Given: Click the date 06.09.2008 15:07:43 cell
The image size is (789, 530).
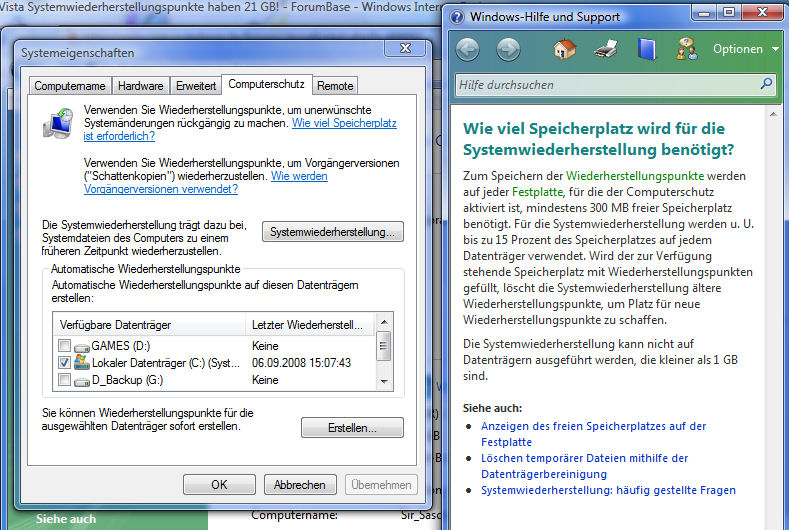Looking at the screenshot, I should tap(301, 363).
